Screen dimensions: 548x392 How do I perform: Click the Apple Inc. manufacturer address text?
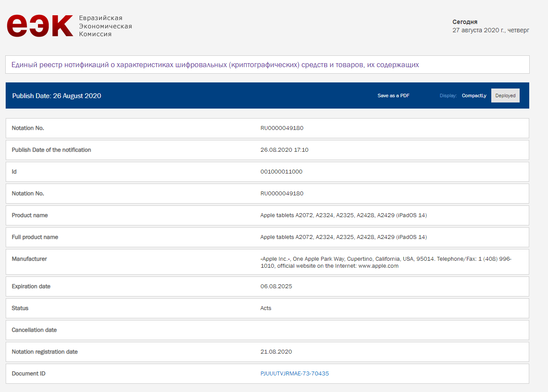coord(386,262)
